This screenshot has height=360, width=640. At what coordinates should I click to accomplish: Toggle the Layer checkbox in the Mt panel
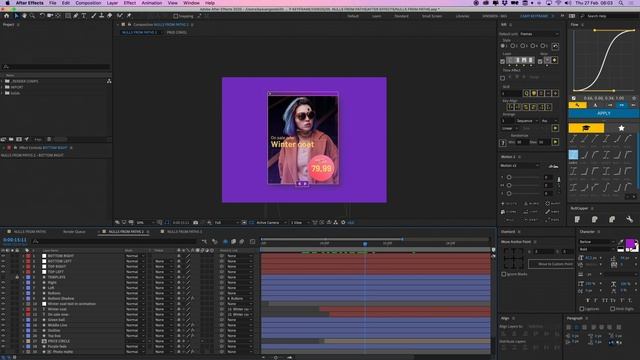coord(502,61)
